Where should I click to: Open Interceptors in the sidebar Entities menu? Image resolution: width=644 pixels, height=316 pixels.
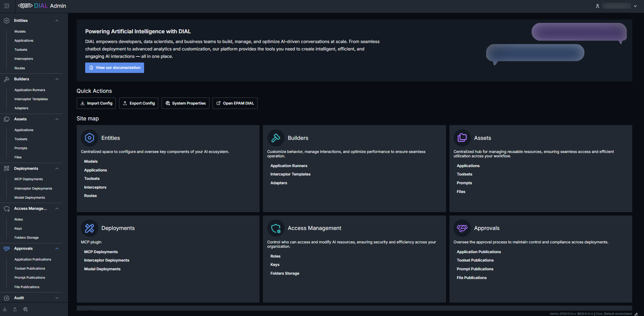click(x=24, y=59)
